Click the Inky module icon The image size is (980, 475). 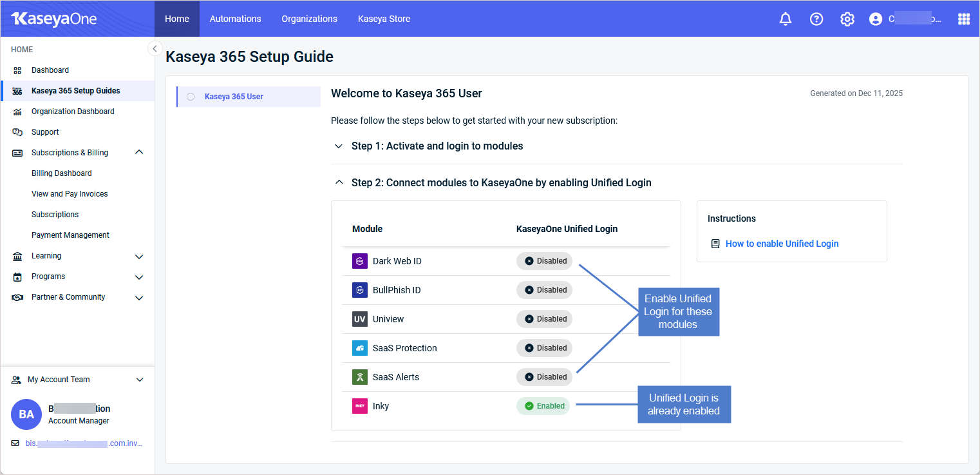coord(359,406)
